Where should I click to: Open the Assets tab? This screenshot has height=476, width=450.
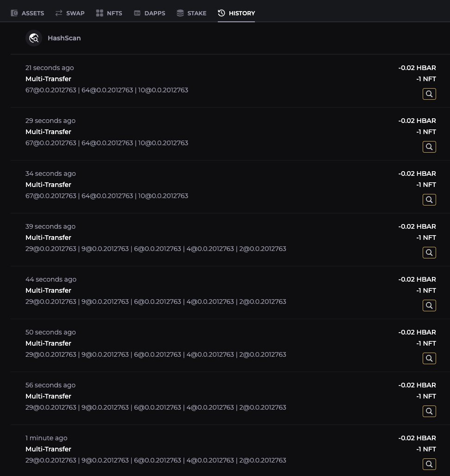[x=27, y=13]
